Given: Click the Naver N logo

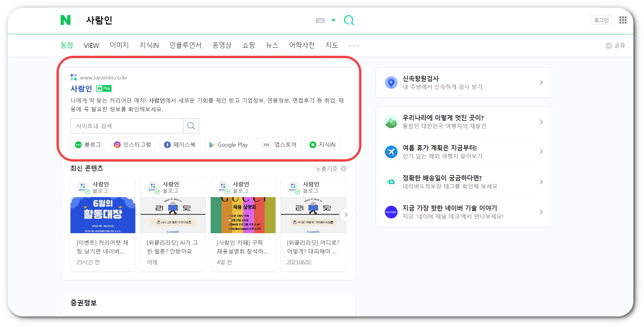Looking at the screenshot, I should tap(65, 20).
